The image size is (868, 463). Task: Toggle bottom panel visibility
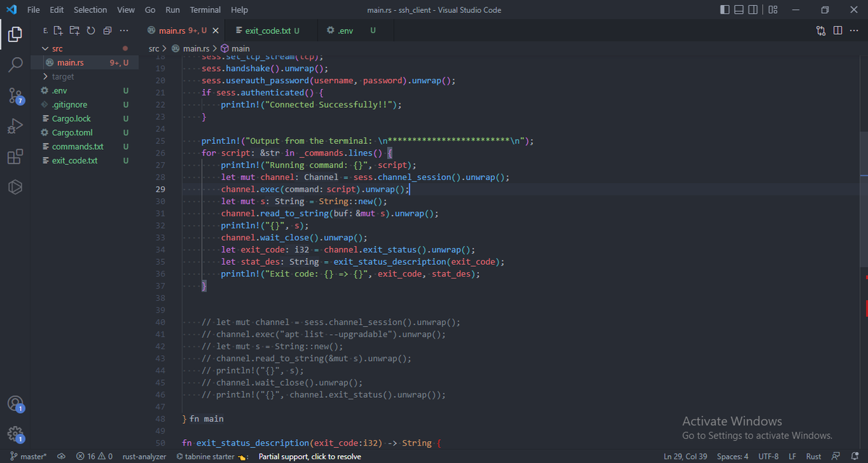tap(739, 9)
